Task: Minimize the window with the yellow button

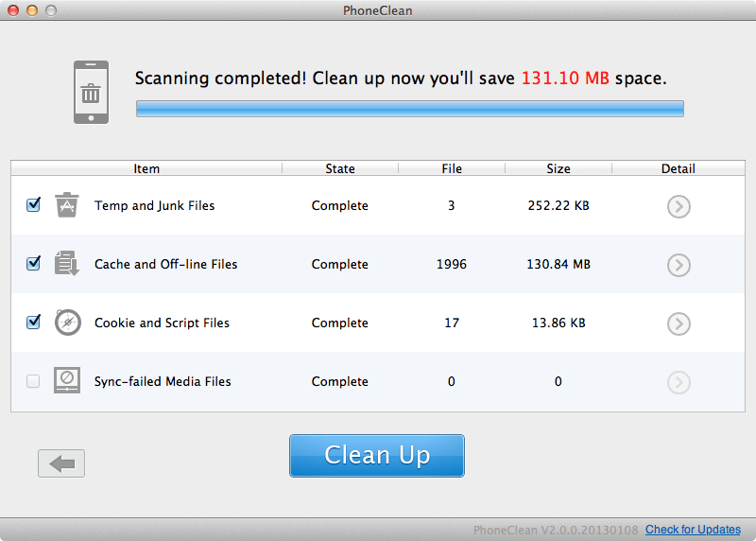Action: pos(32,10)
